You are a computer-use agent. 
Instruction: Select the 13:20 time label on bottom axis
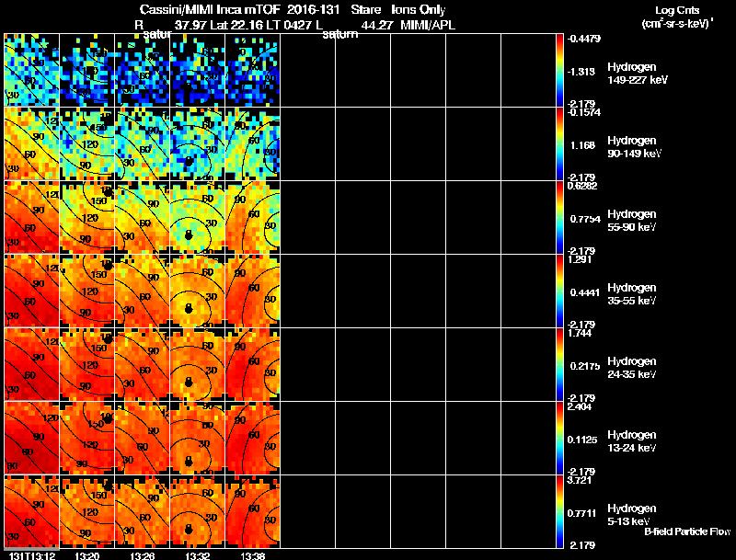tap(86, 555)
